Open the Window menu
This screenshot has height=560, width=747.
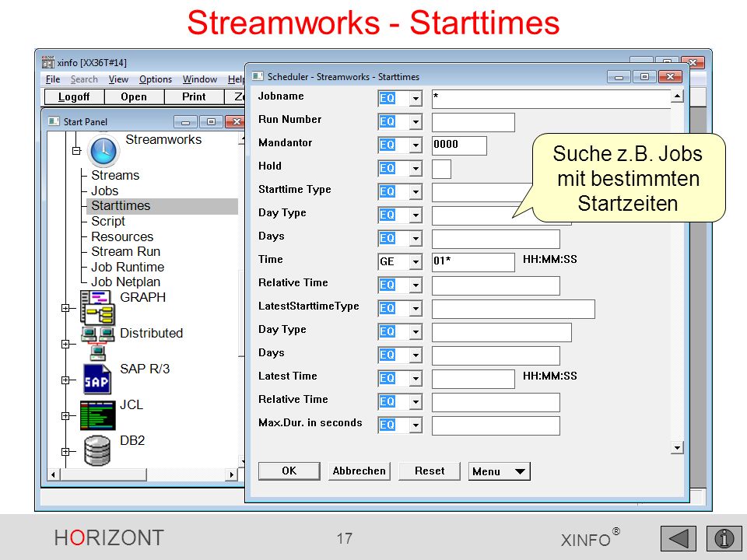click(200, 79)
